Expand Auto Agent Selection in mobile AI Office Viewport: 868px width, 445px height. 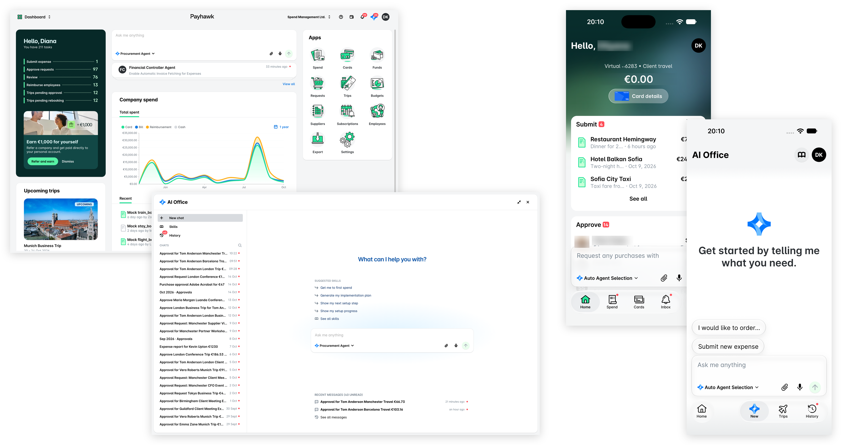tap(728, 387)
